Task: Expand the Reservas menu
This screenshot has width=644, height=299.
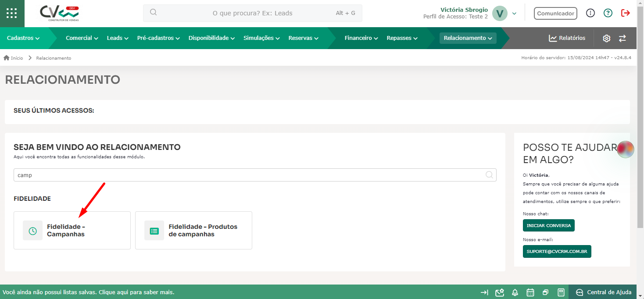Action: click(x=303, y=38)
